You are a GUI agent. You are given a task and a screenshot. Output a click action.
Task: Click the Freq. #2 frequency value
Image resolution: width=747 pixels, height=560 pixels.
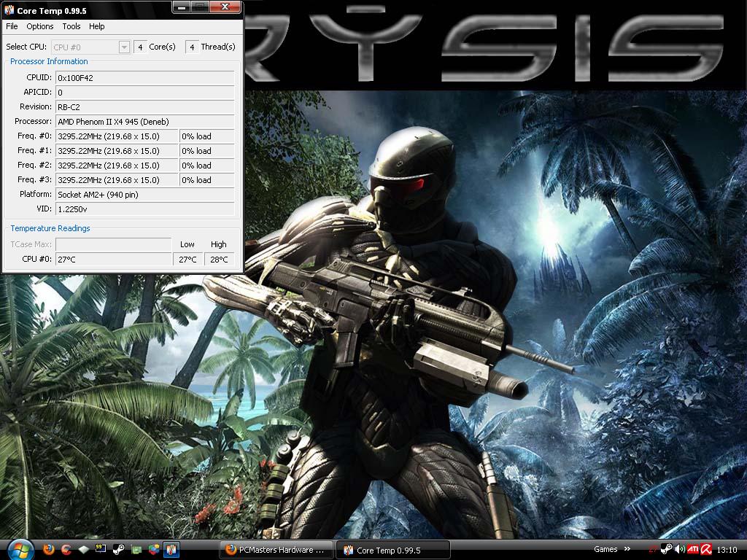pos(117,166)
